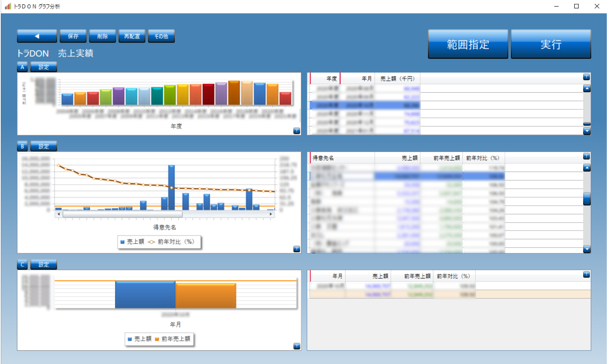Click the info icon on chart A
The width and height of the screenshot is (608, 364).
pyautogui.click(x=297, y=131)
